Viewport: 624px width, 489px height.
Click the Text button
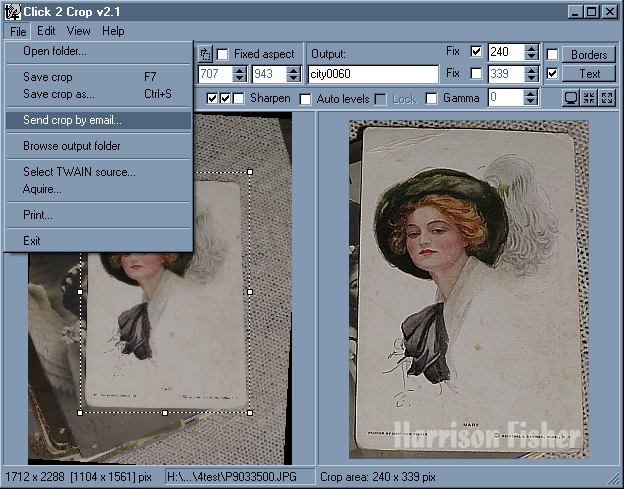(589, 74)
